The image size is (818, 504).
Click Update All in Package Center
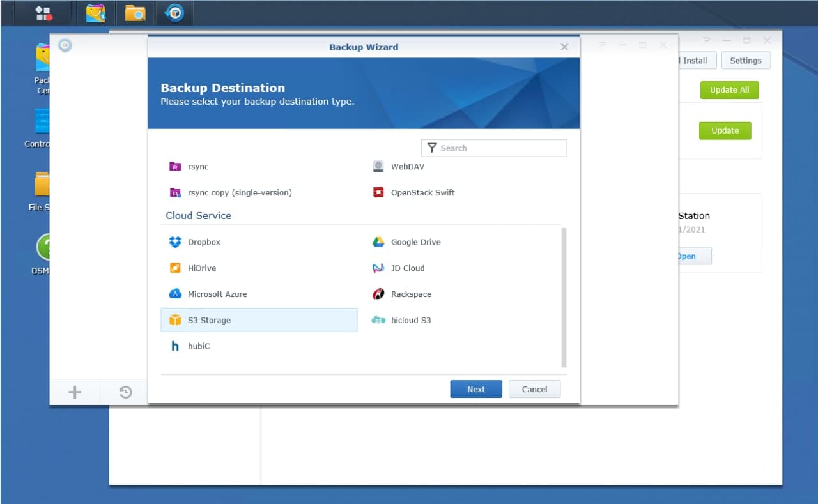coord(729,90)
